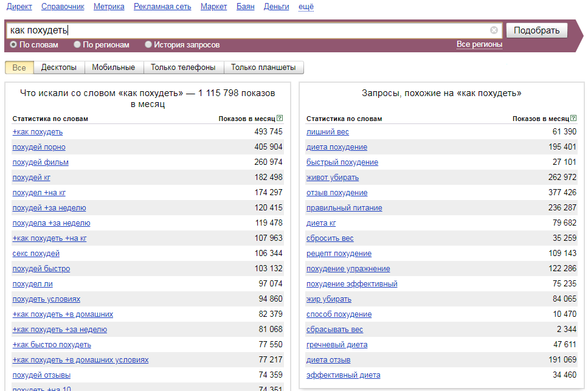
Task: Expand the ещё menu in top navigation
Action: (306, 6)
